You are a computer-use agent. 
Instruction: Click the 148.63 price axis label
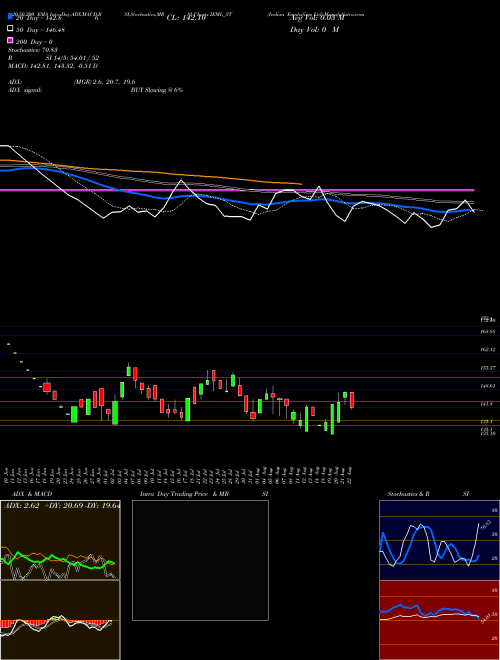[x=487, y=386]
